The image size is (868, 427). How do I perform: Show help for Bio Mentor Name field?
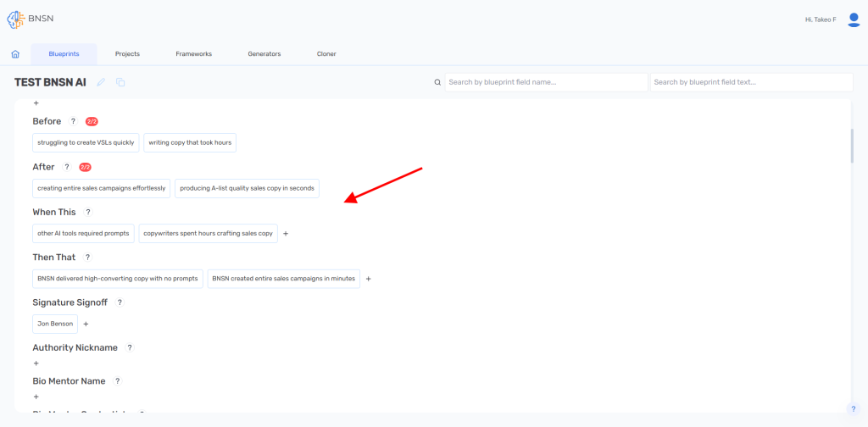coord(117,381)
